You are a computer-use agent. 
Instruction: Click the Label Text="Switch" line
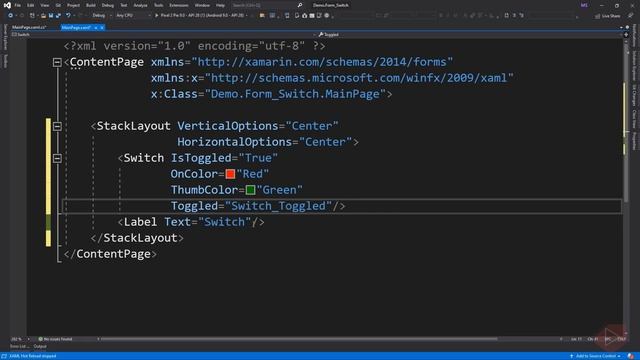point(191,222)
